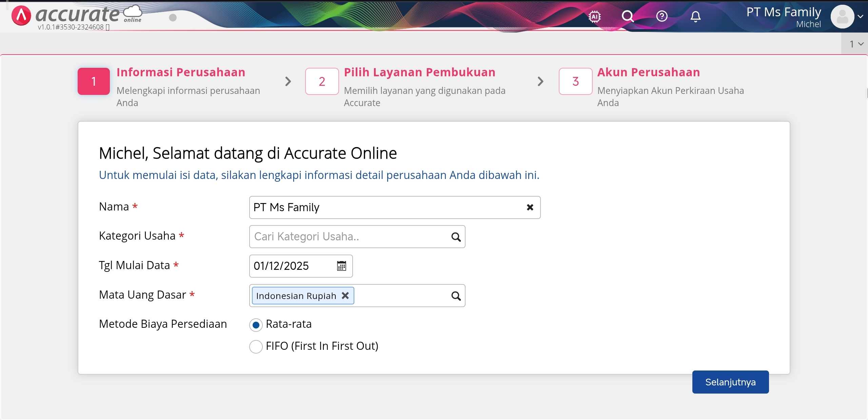Open the help question mark icon
Viewport: 868px width, 420px height.
pos(662,16)
